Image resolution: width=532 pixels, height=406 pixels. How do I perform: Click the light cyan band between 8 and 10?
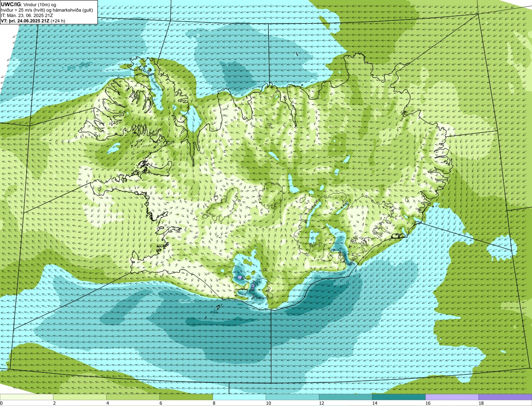[x=239, y=397]
